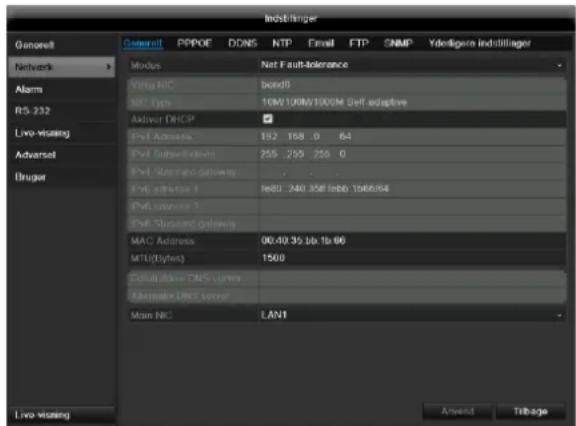Toggle the Aktiver DHCP checkbox
576x426 pixels.
(x=268, y=119)
